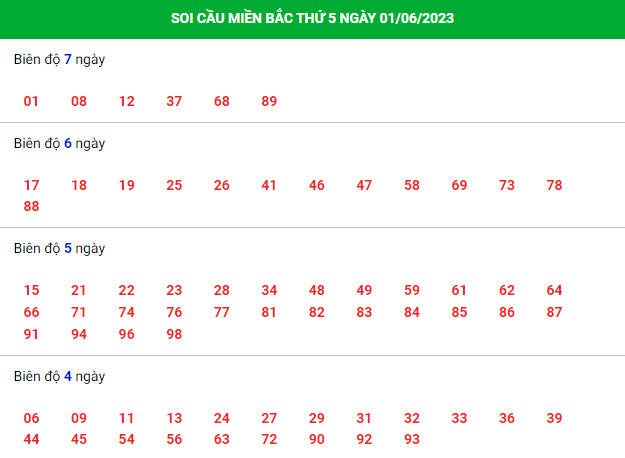Click the green header title banner
The image size is (625, 458).
tap(312, 19)
